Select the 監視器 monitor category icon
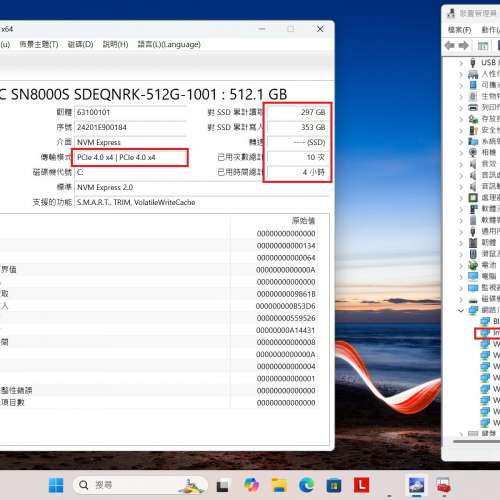The image size is (500, 500). point(473,288)
